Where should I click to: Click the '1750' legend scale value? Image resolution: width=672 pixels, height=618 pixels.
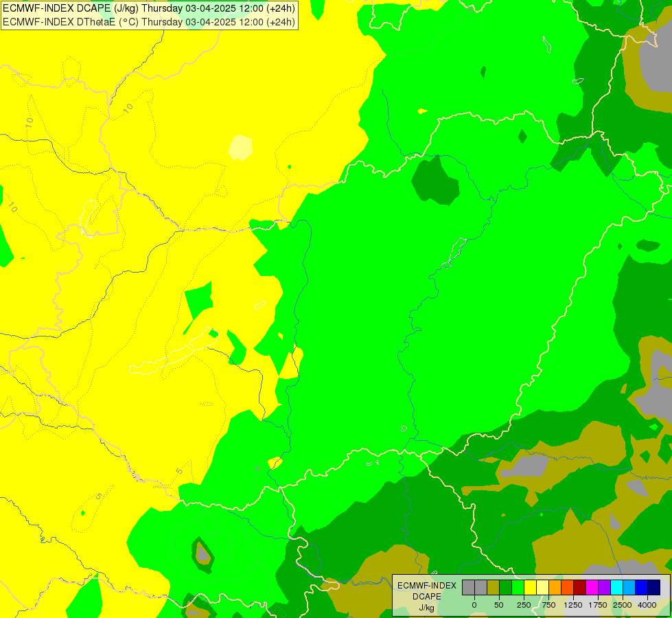(x=598, y=605)
